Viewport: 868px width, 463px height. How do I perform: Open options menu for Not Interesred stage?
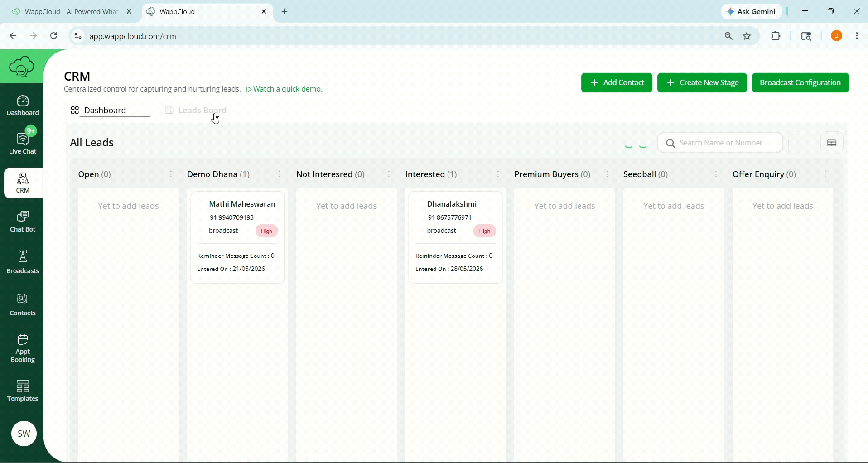[390, 174]
